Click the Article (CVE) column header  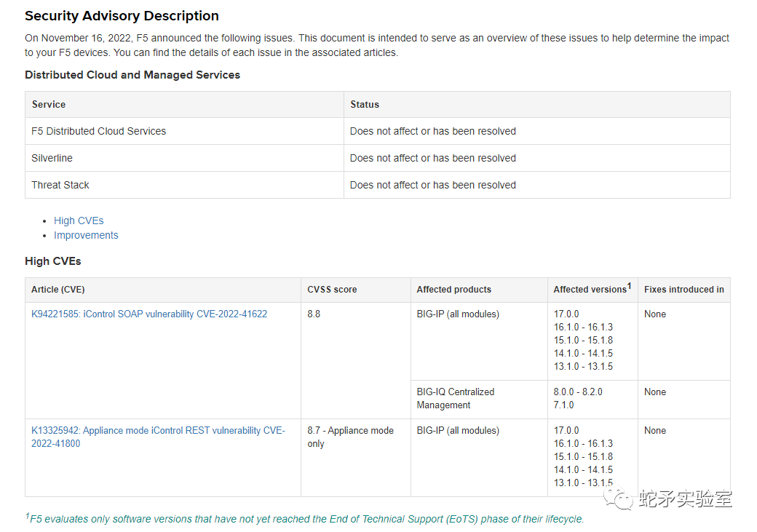click(x=58, y=289)
